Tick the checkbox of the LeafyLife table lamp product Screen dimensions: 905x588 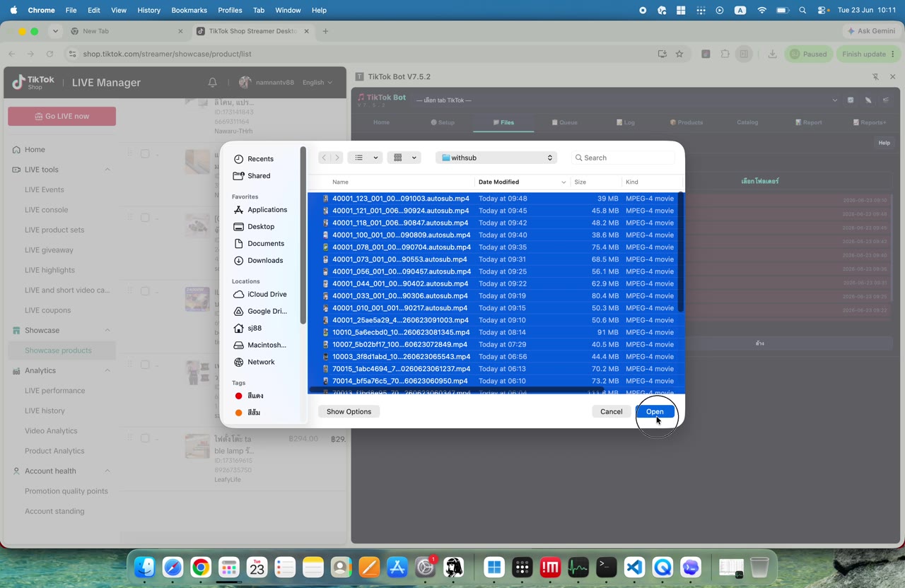click(x=145, y=438)
